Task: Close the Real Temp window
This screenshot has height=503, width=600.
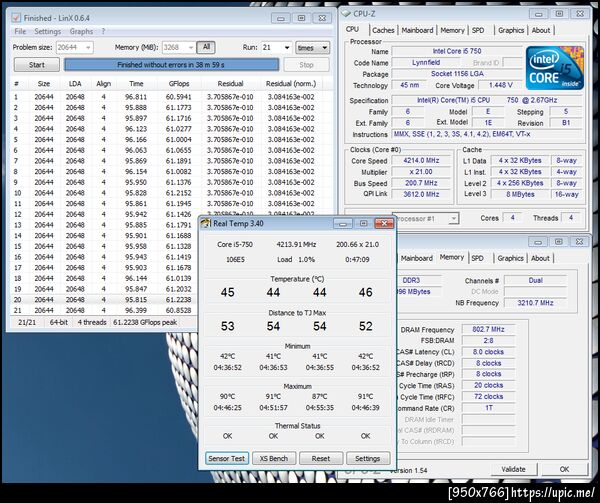Action: (x=384, y=223)
